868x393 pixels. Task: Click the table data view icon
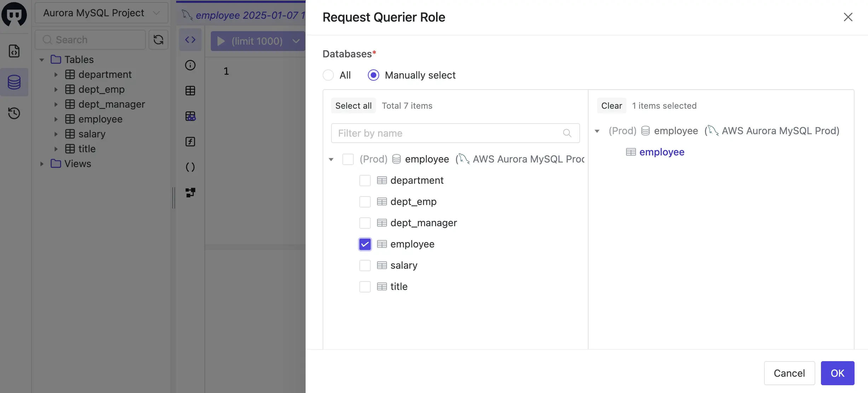click(x=190, y=90)
